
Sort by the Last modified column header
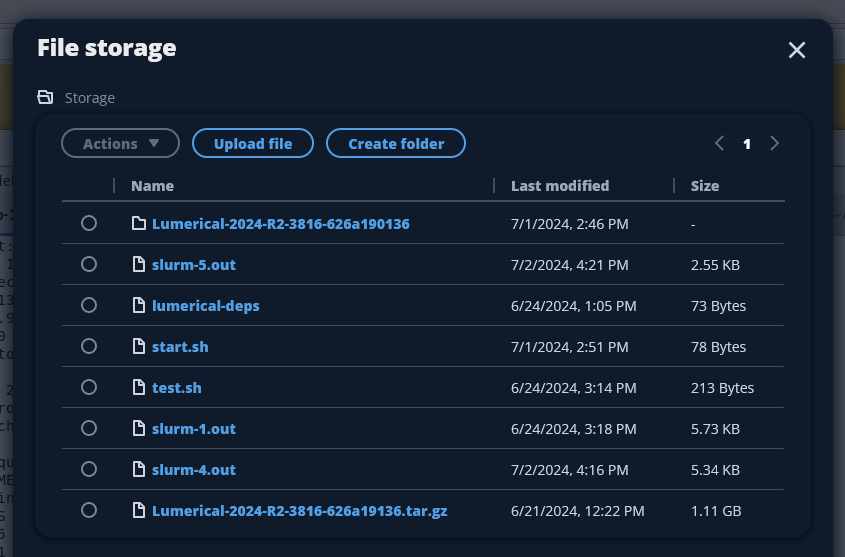click(559, 185)
